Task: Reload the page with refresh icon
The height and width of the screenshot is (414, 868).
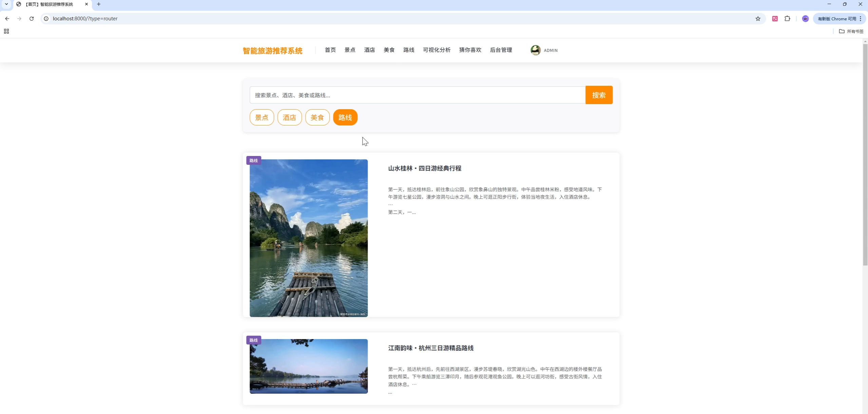Action: click(x=32, y=19)
